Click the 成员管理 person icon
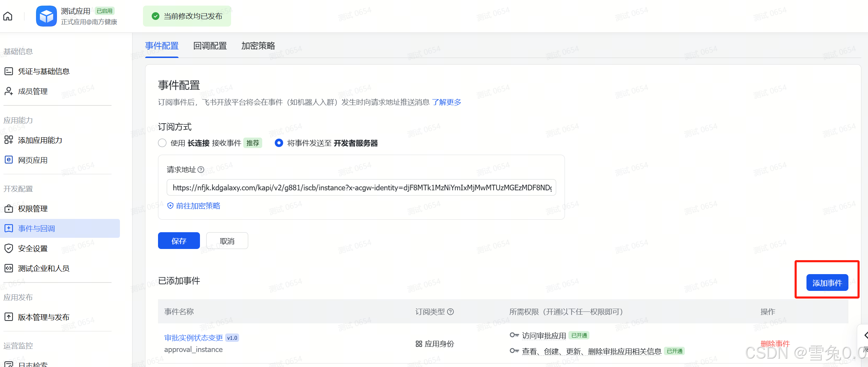The image size is (868, 367). 9,91
